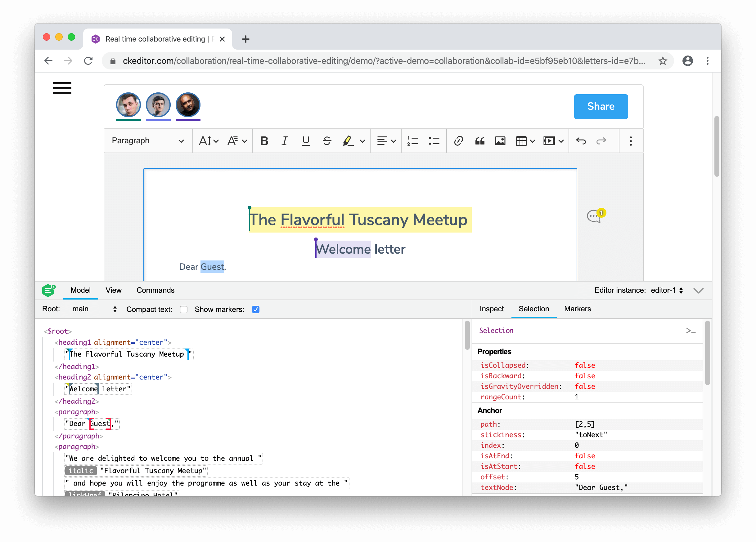Open the Editor instance selector

667,290
